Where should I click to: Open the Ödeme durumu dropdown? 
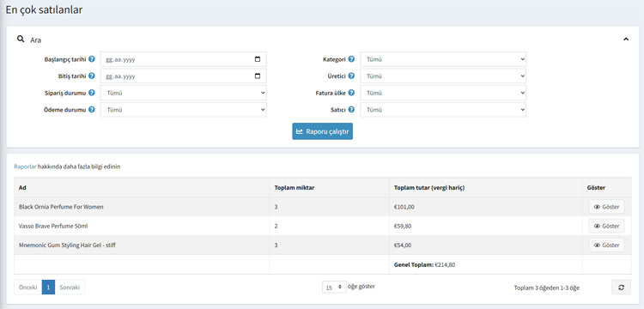pyautogui.click(x=184, y=110)
